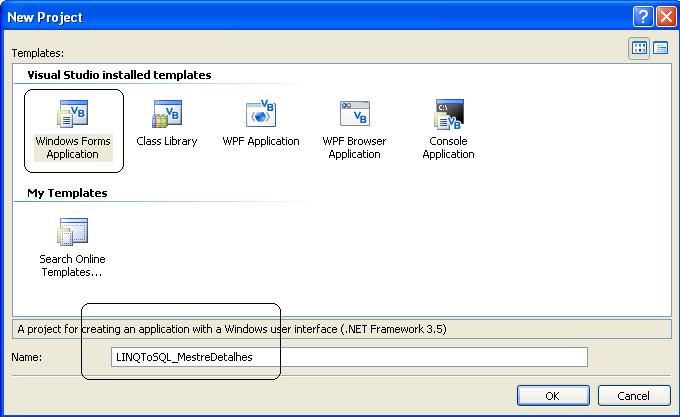Click the 'New Project' title bar text
This screenshot has height=417, width=680.
click(45, 17)
